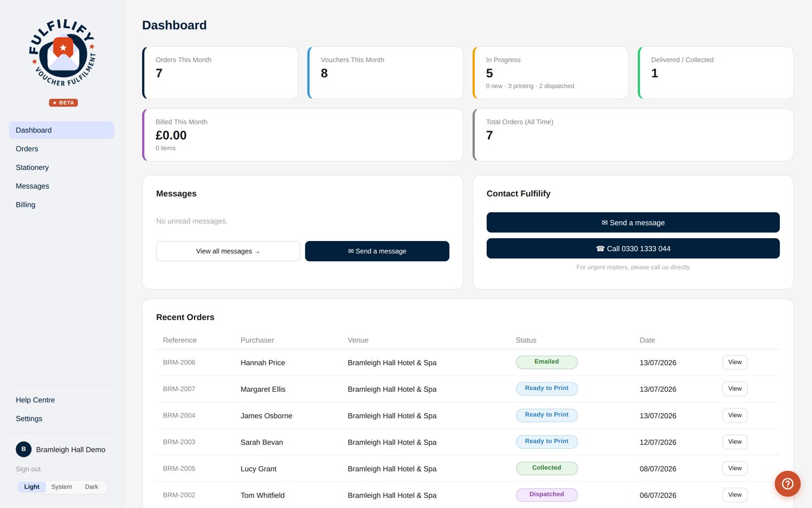Click the Delivered / Collected card
The image size is (812, 508).
716,73
